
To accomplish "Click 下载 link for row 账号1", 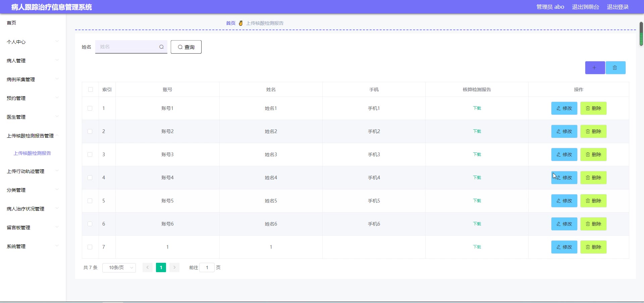I will pos(477,108).
